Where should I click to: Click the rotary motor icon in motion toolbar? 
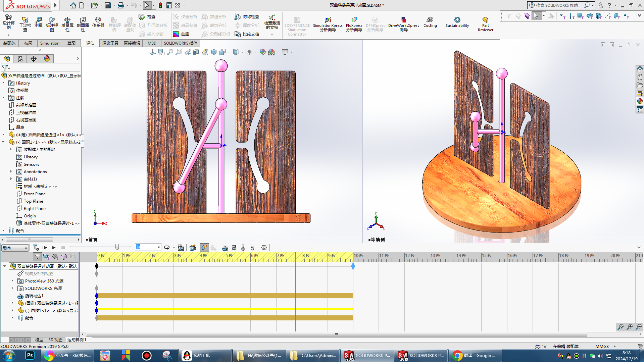pos(225,248)
